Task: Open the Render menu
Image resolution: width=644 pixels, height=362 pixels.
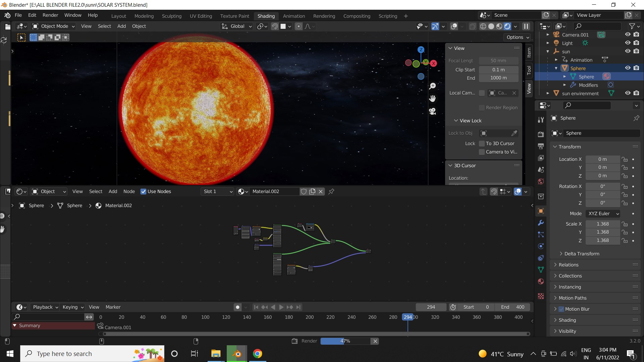Action: point(50,15)
